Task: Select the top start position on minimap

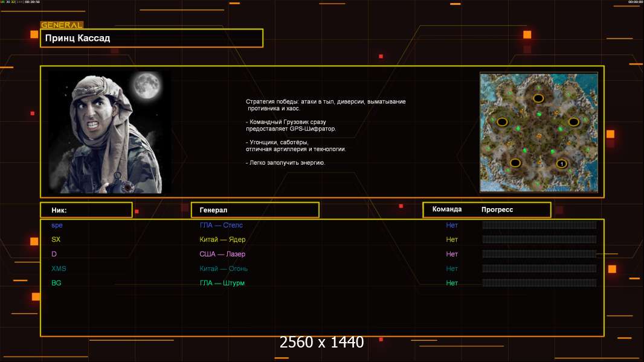Action: [x=538, y=98]
